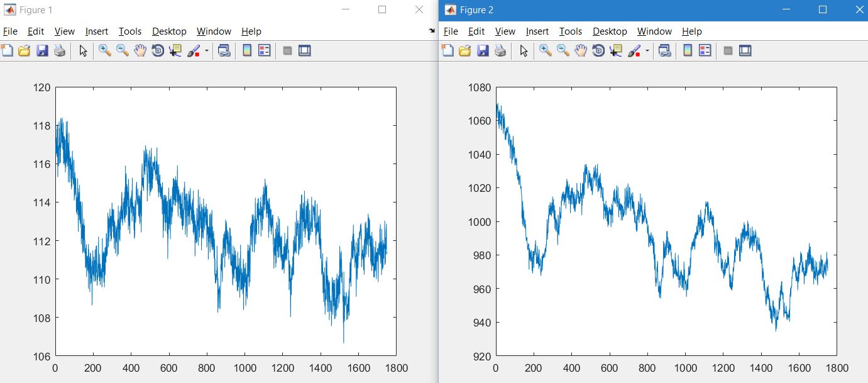Screen dimensions: 868x383
Task: Open Desktop menu in Figure 2
Action: point(610,31)
